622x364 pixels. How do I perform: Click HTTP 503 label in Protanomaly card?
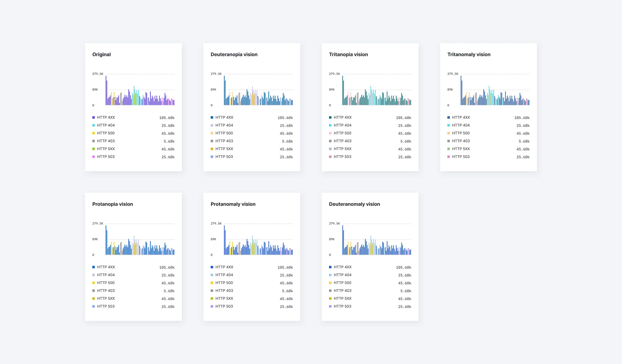click(224, 306)
